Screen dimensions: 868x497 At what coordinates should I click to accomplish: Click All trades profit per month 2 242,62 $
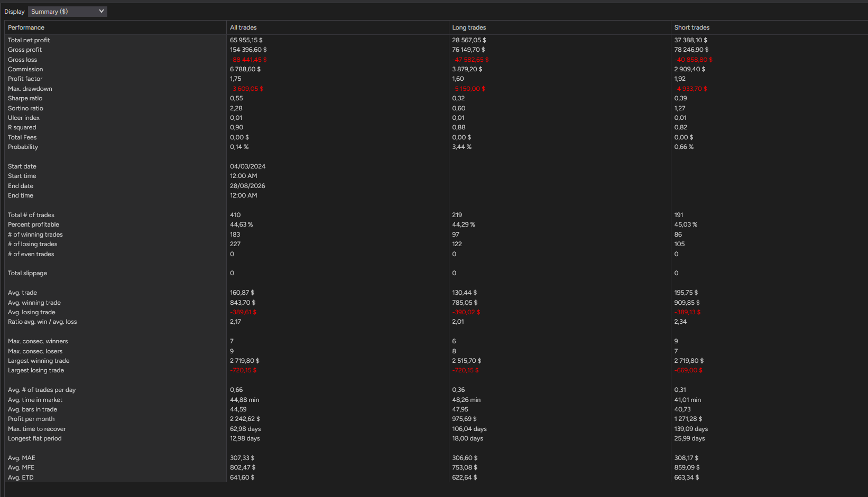click(x=245, y=419)
